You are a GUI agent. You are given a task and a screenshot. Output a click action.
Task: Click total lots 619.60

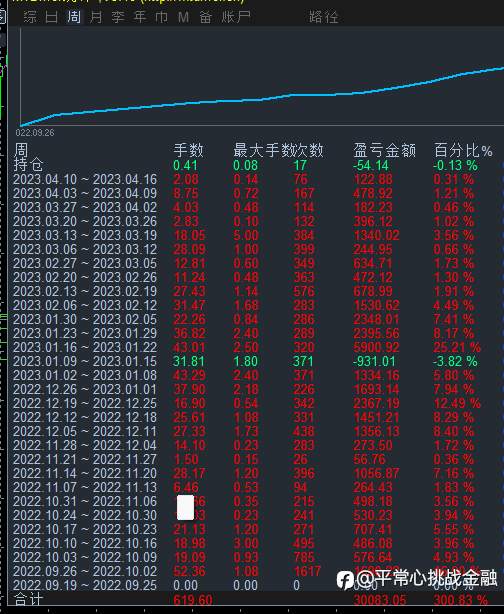(193, 600)
